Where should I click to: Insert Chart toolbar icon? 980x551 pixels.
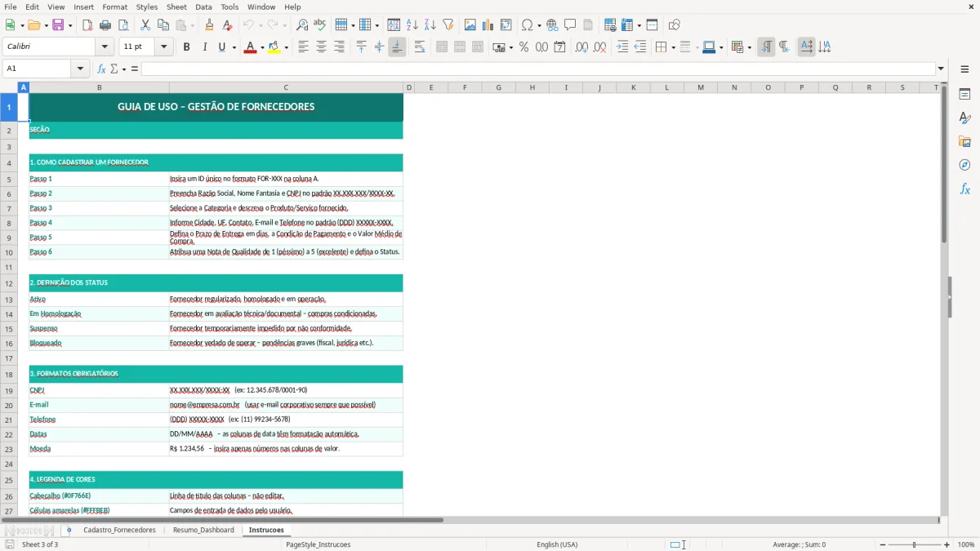click(x=488, y=25)
